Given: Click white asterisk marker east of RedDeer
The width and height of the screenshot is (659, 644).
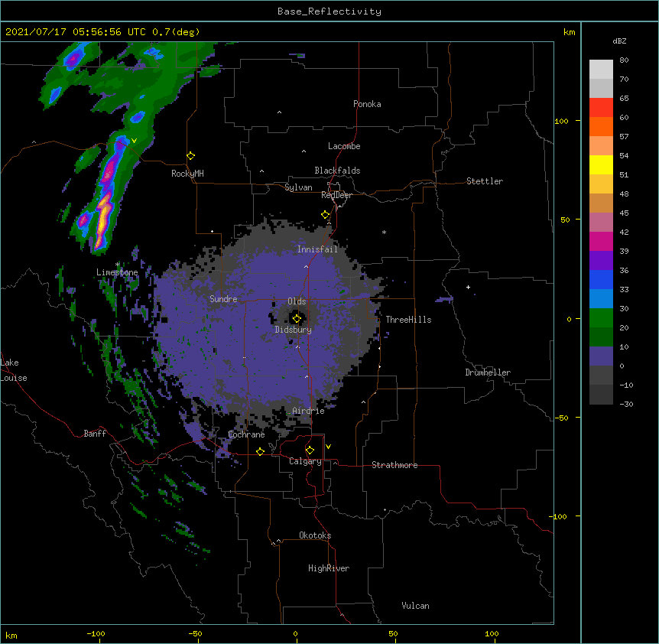Looking at the screenshot, I should click(x=384, y=232).
